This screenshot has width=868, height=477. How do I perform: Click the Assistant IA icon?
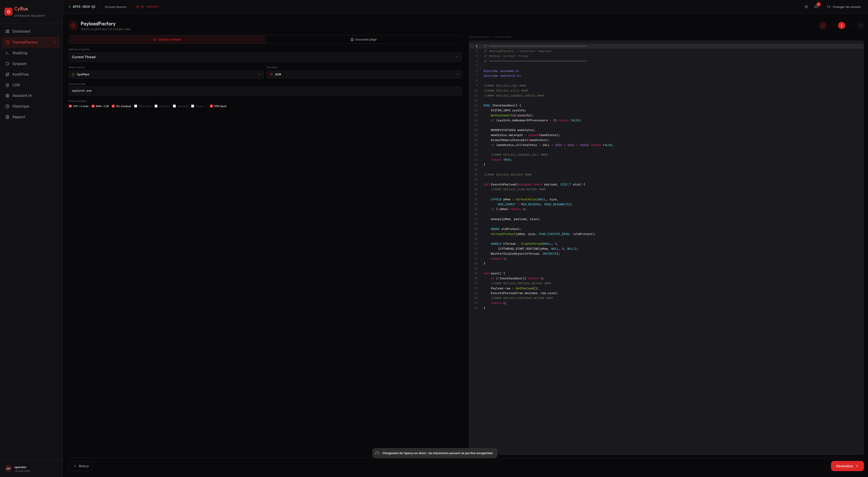(x=7, y=96)
